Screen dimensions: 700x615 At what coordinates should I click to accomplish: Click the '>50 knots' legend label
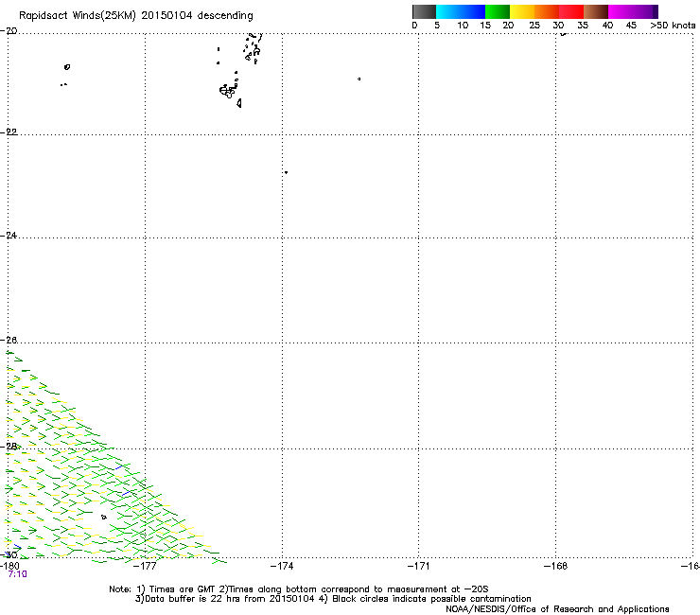[673, 26]
